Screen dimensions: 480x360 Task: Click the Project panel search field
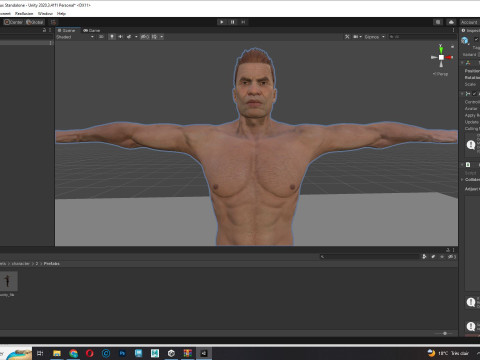(369, 257)
